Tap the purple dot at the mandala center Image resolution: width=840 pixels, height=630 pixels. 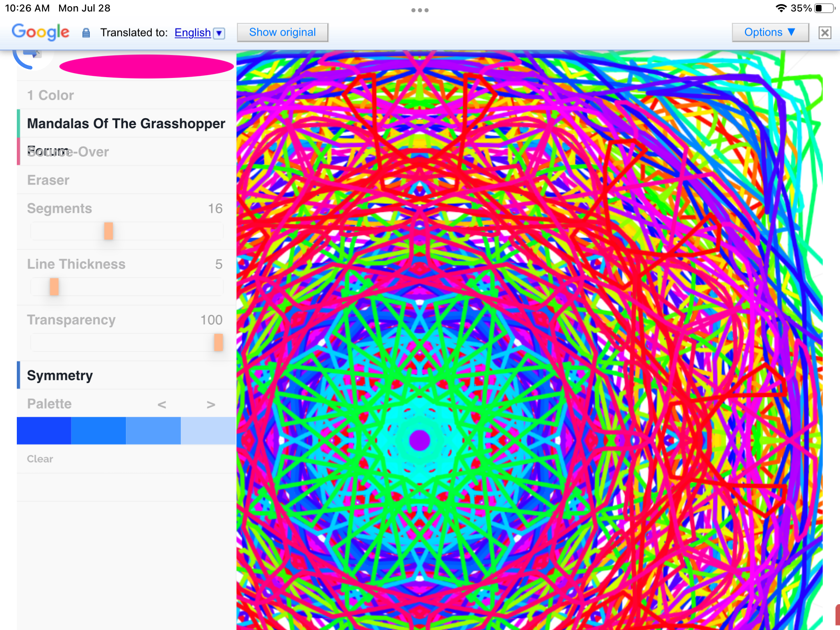tap(420, 441)
